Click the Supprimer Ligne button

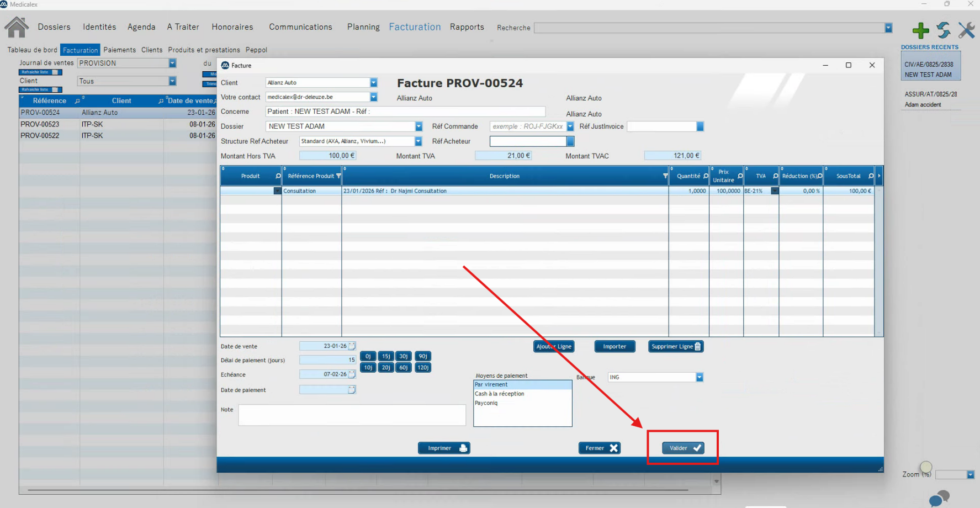(676, 347)
